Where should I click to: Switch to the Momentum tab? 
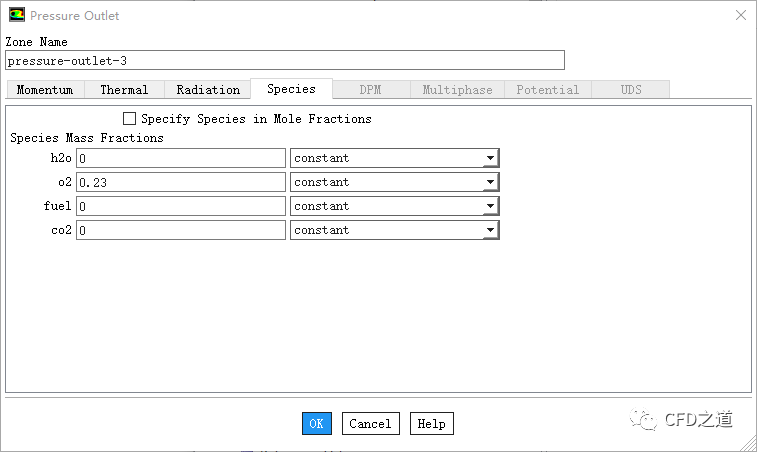(x=45, y=90)
